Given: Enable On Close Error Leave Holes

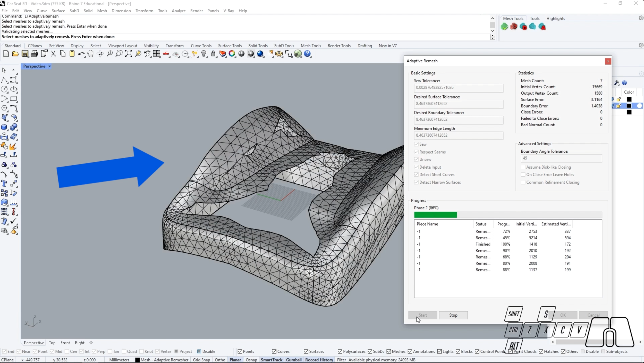Looking at the screenshot, I should 523,175.
